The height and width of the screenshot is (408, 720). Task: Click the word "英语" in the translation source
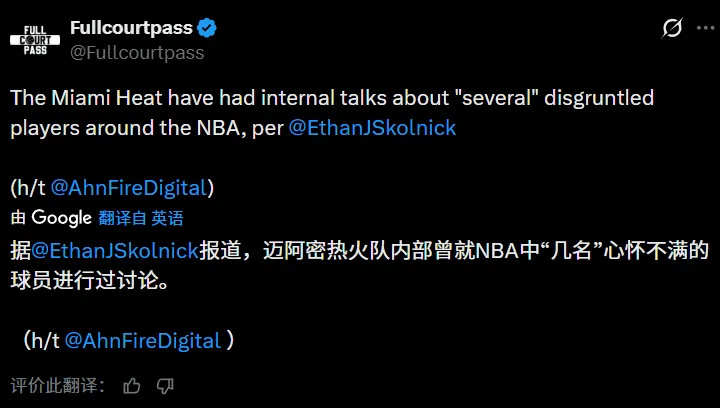coord(168,218)
